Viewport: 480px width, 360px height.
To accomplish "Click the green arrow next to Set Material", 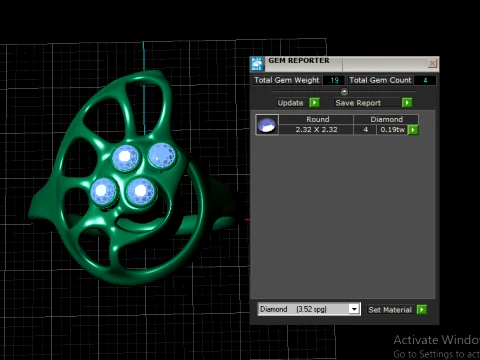I will click(x=422, y=310).
